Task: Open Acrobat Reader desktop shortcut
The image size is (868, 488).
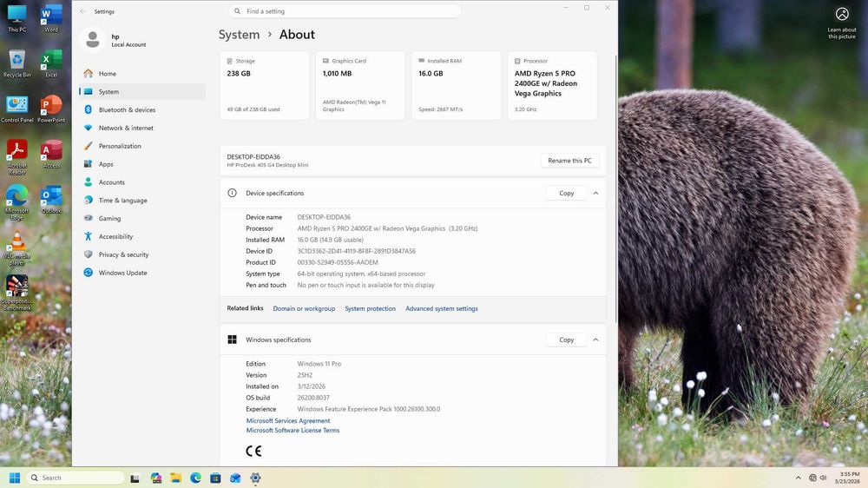Action: pos(16,157)
